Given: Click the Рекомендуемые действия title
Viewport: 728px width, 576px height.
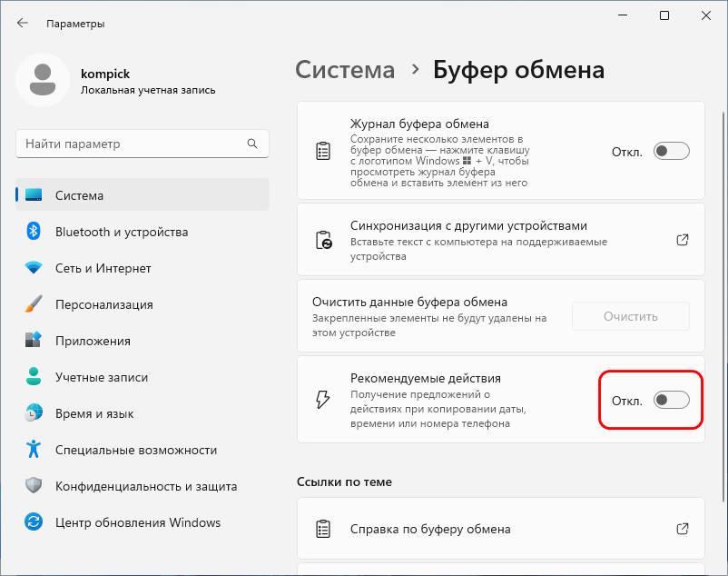Looking at the screenshot, I should 426,378.
